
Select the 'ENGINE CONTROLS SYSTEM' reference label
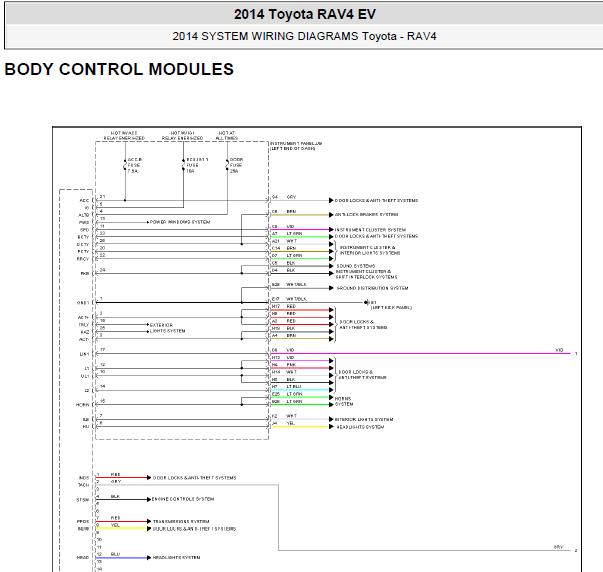tap(183, 499)
